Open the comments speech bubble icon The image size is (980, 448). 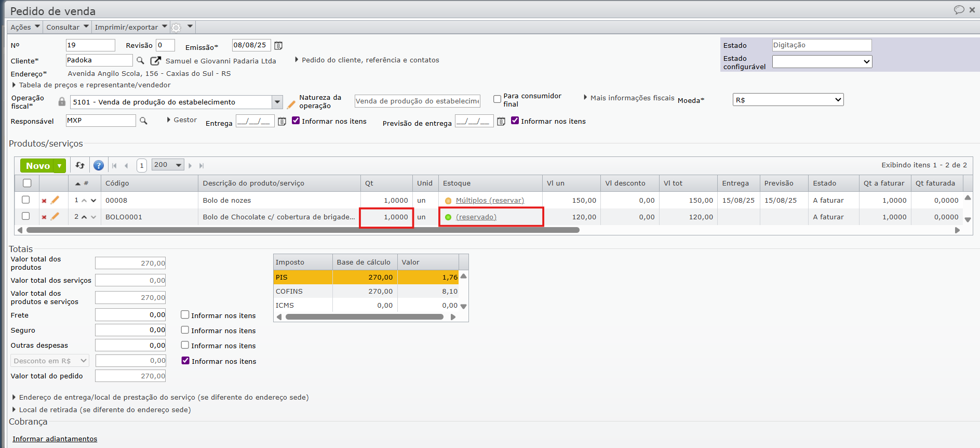[x=959, y=10]
